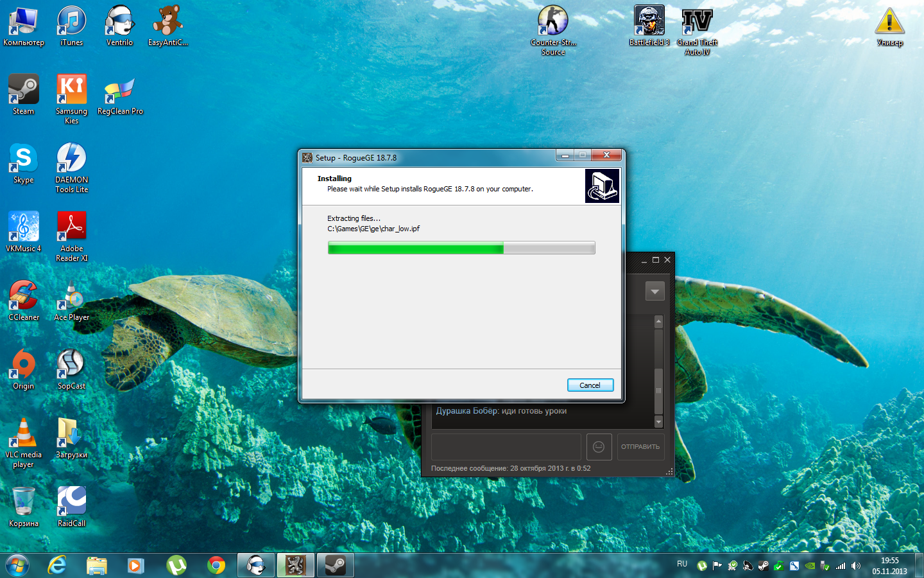
Task: Minimize the Steam chat window
Action: 644,260
